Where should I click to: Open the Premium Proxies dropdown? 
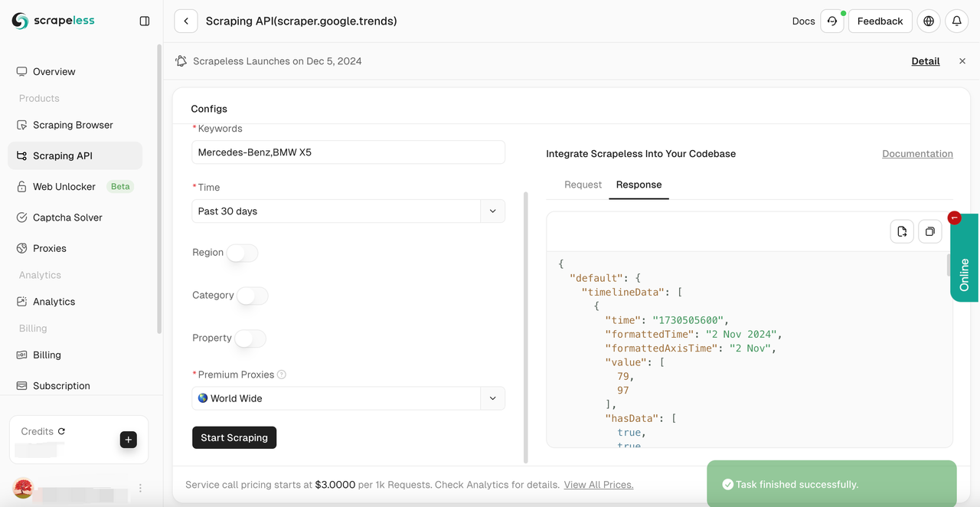point(492,398)
